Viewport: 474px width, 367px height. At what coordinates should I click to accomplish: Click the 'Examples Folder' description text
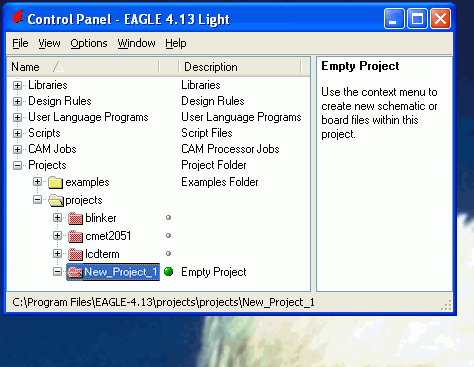220,182
